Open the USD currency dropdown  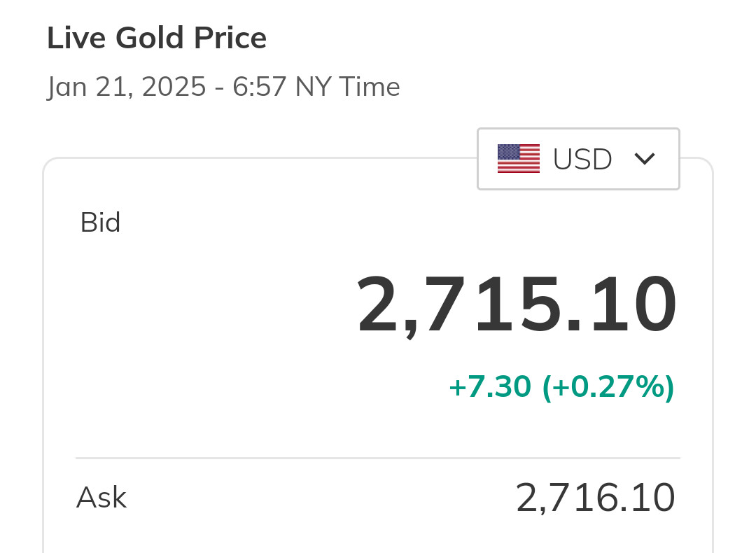[578, 159]
